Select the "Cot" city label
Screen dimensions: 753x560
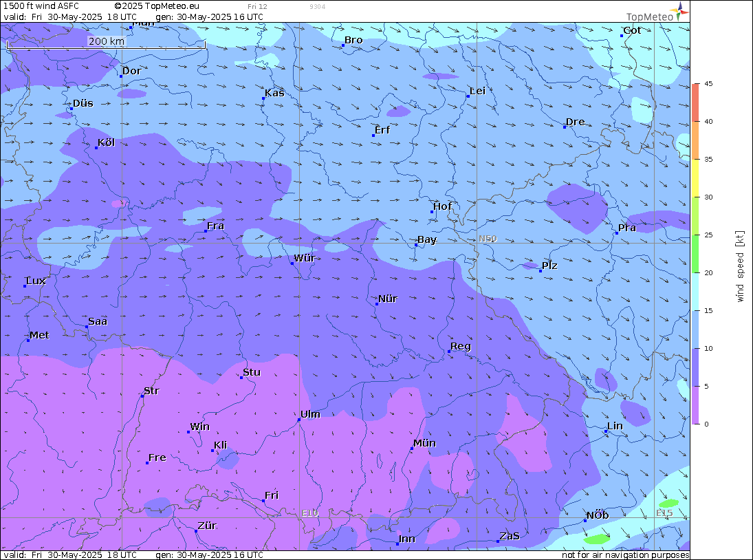pos(632,31)
